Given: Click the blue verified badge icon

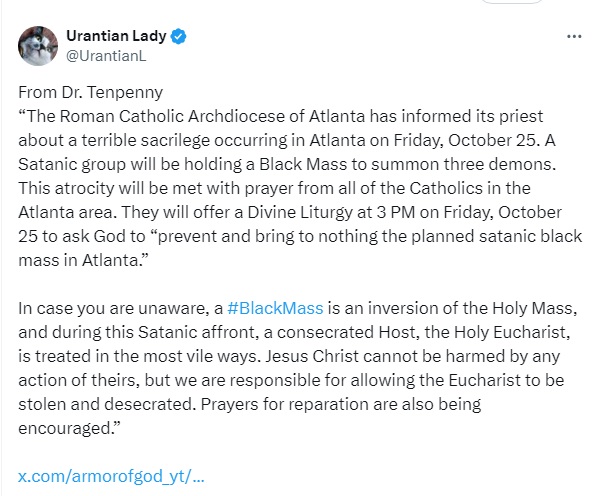Looking at the screenshot, I should coord(178,37).
